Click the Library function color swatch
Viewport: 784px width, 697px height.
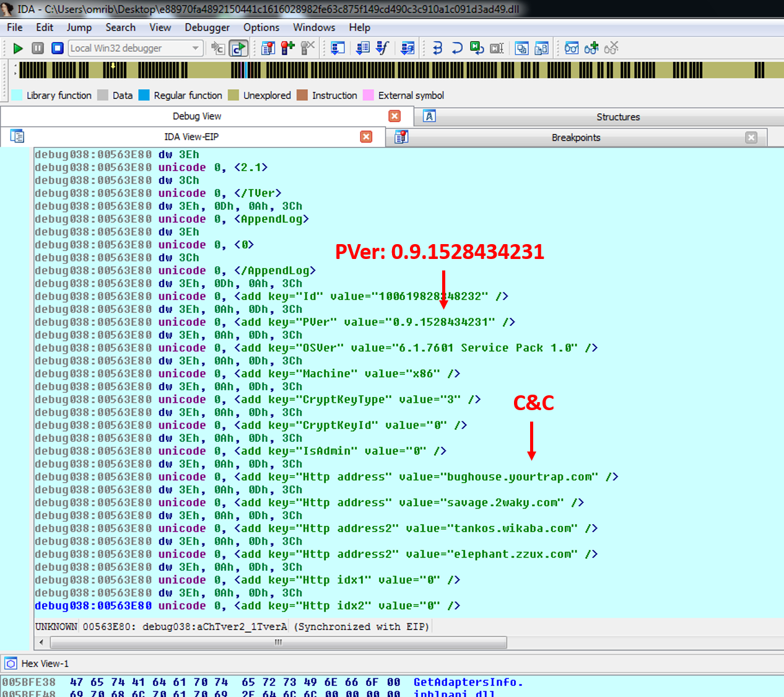click(x=17, y=95)
